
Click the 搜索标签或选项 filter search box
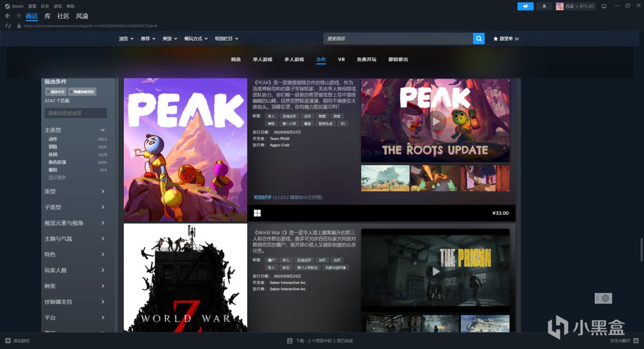(75, 113)
